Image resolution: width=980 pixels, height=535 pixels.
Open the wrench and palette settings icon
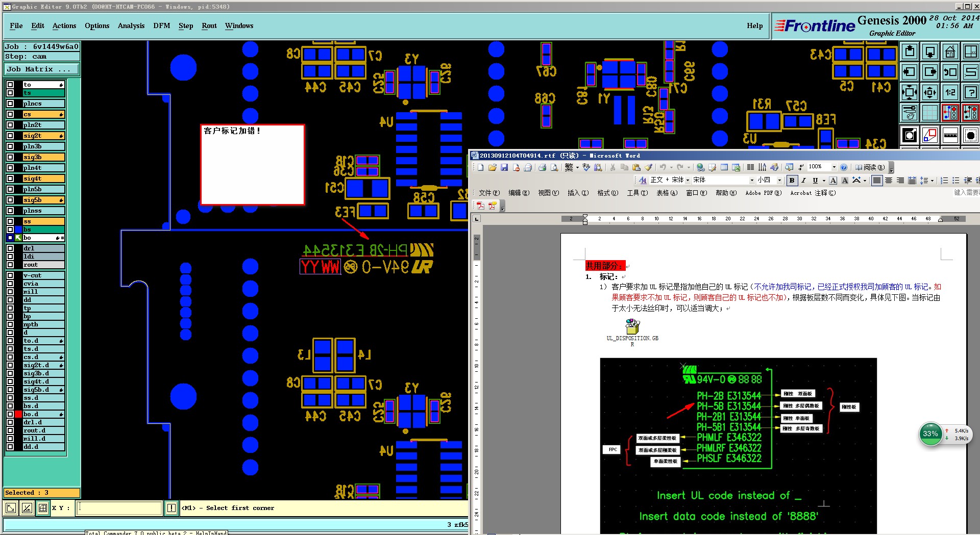coord(910,113)
